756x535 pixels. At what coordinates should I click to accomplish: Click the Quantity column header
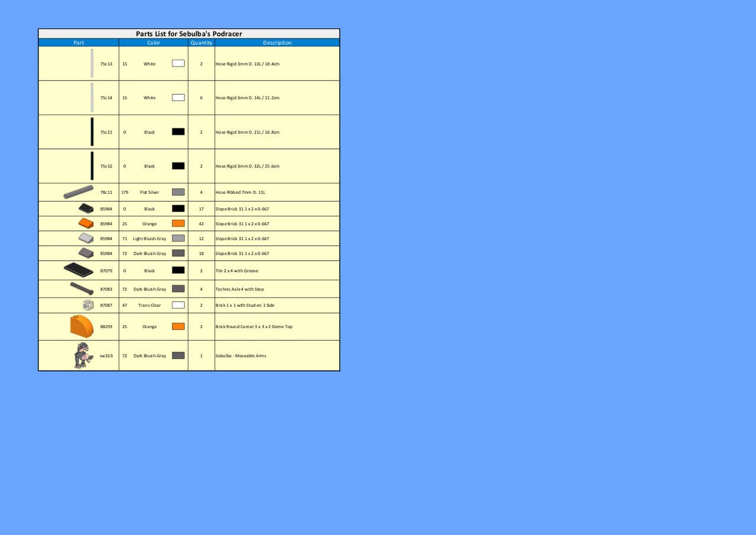click(201, 43)
